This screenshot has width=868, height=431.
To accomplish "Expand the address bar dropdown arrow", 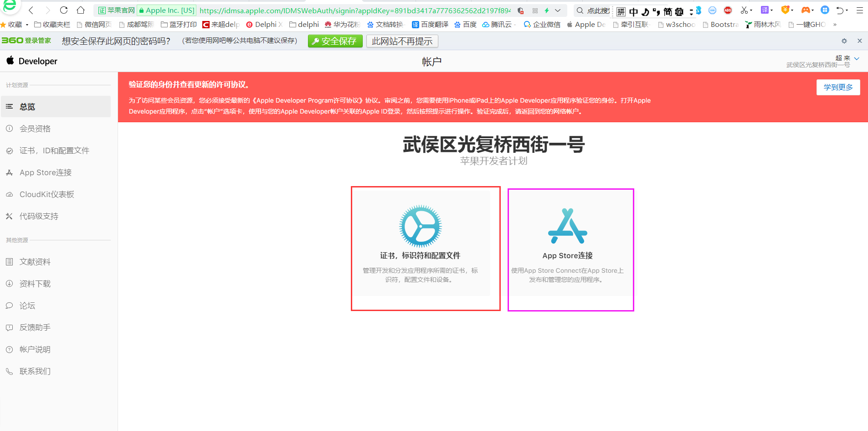I will tap(558, 10).
